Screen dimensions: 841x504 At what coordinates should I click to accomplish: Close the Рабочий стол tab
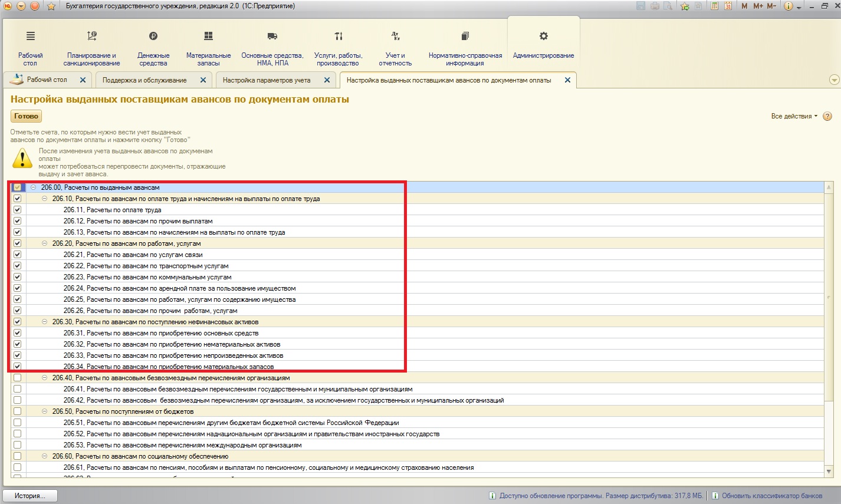pyautogui.click(x=83, y=80)
